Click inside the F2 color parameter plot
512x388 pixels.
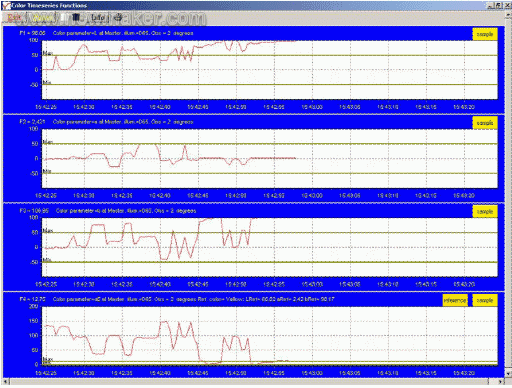point(270,159)
